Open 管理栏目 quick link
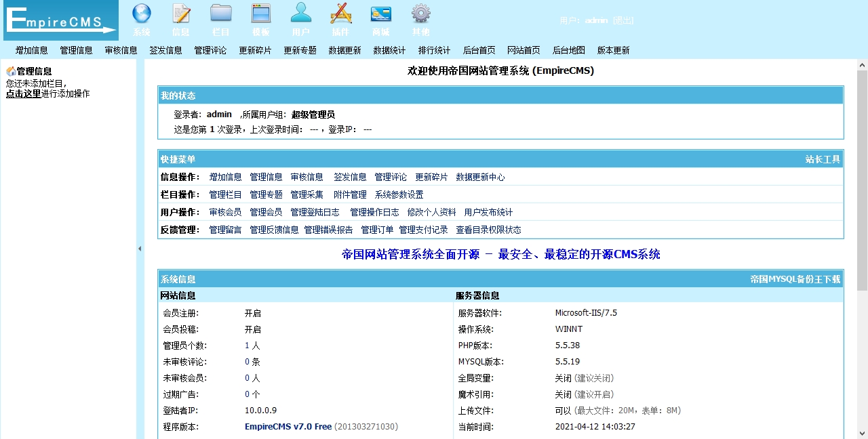The image size is (868, 439). (226, 194)
